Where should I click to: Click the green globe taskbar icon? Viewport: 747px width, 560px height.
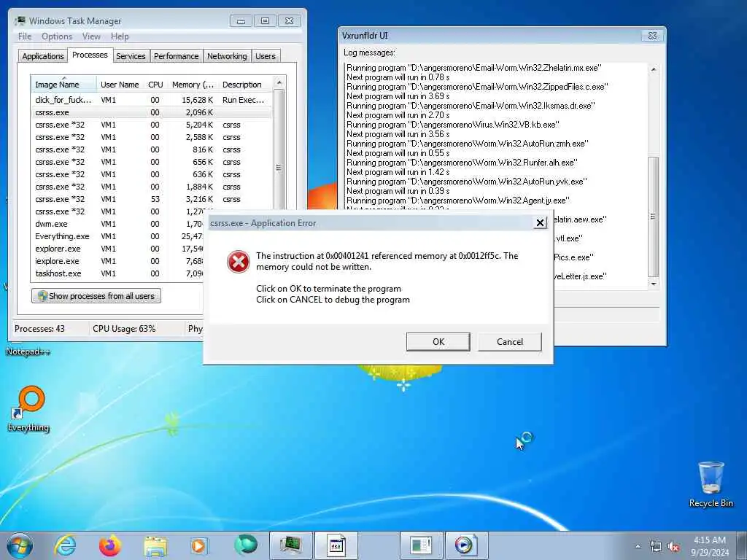(245, 545)
